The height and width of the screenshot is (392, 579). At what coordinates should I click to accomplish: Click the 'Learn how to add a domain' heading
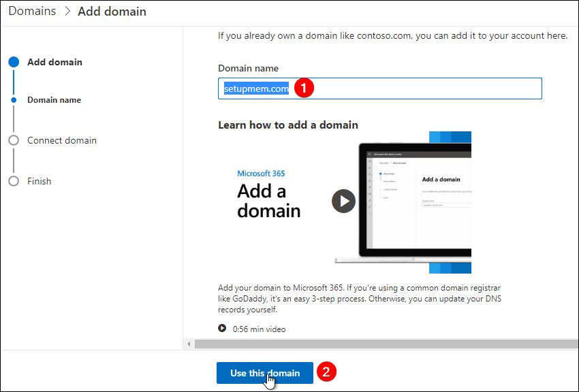coord(288,125)
